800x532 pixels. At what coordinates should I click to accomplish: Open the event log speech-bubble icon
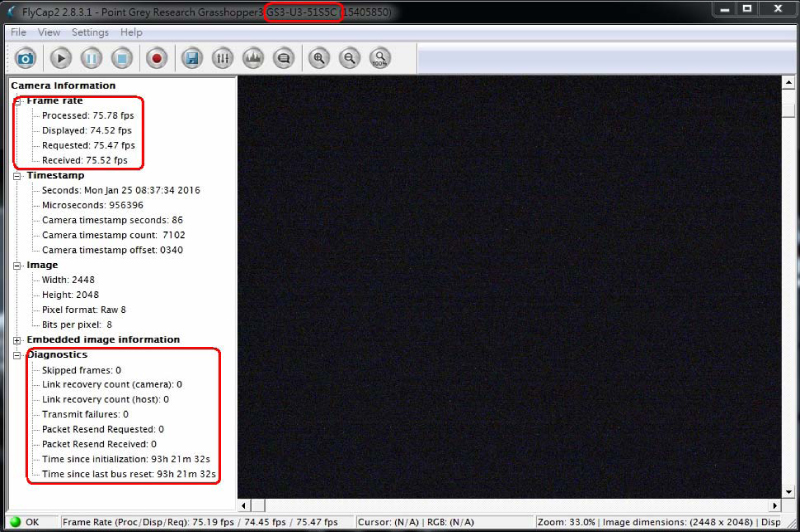[283, 58]
